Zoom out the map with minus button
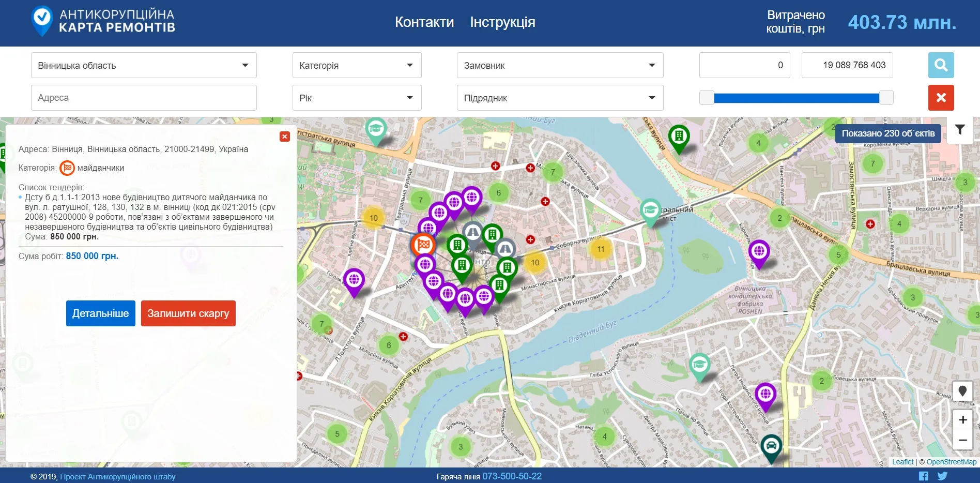The height and width of the screenshot is (483, 980). point(962,440)
